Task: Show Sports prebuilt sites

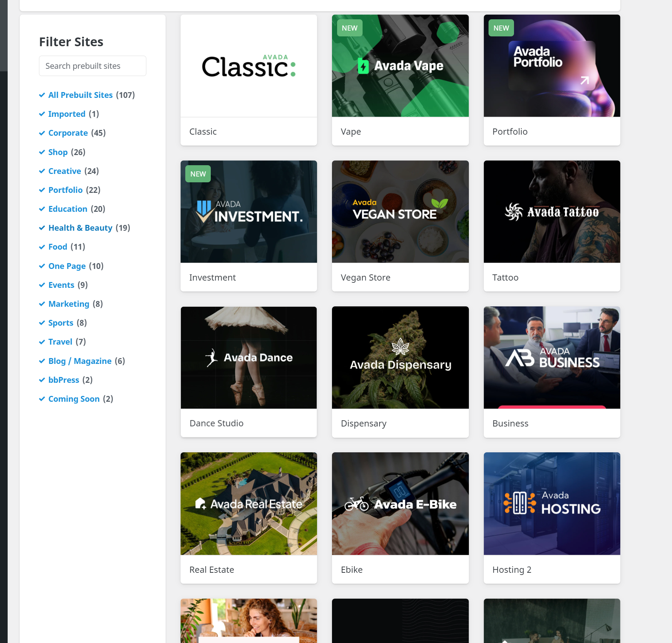Action: coord(61,323)
